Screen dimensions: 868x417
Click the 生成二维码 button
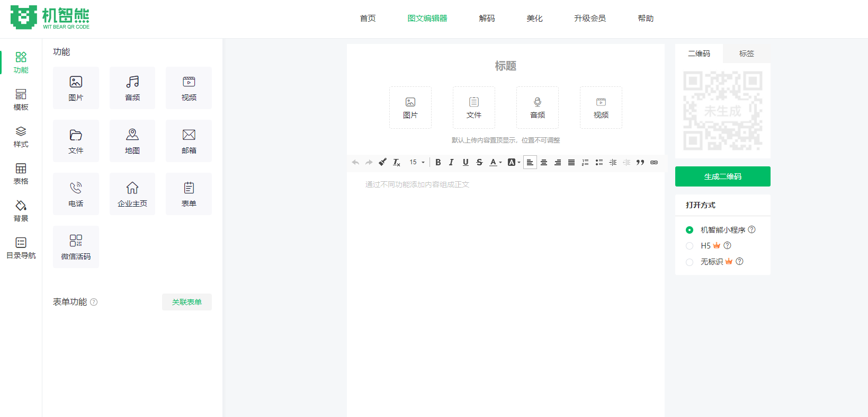tap(722, 176)
